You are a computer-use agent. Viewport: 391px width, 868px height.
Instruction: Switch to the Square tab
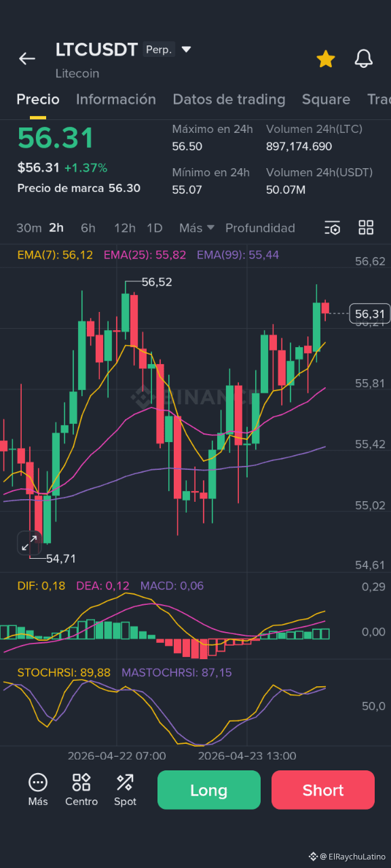326,99
